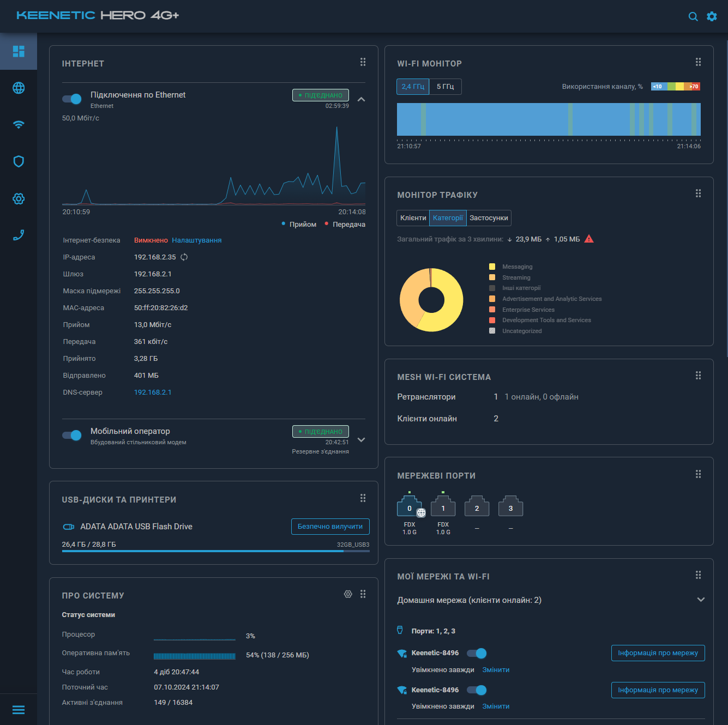Select the globe Internet icon in sidebar
728x725 pixels.
coord(19,88)
